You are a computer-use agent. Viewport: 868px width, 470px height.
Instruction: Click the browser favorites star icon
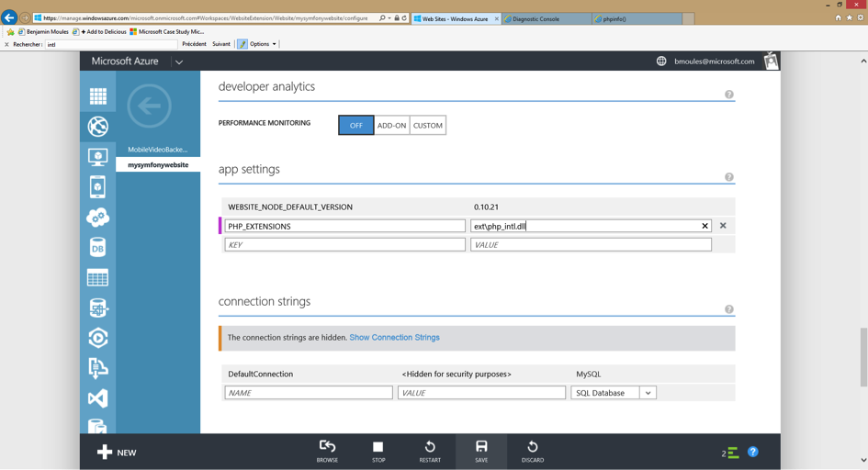coord(850,17)
